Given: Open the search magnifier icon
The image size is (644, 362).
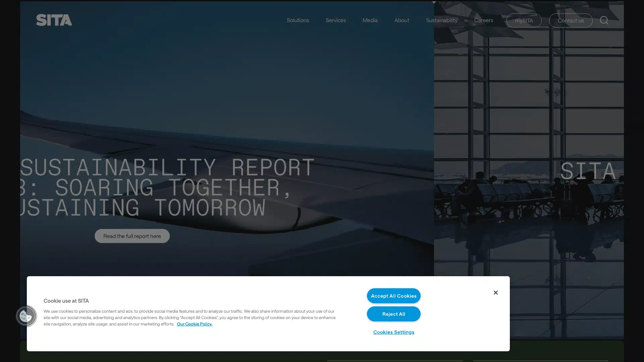Looking at the screenshot, I should 604,20.
